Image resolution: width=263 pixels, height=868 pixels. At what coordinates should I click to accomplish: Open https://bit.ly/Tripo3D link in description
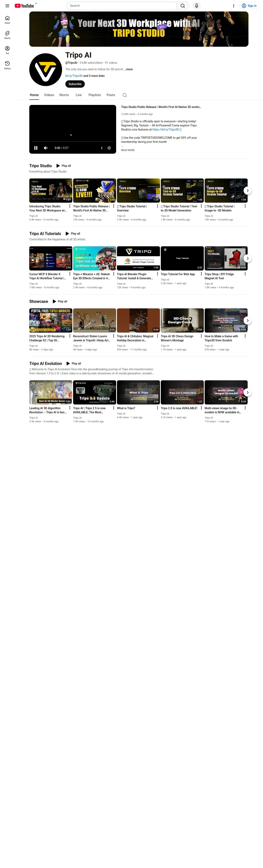(x=165, y=129)
